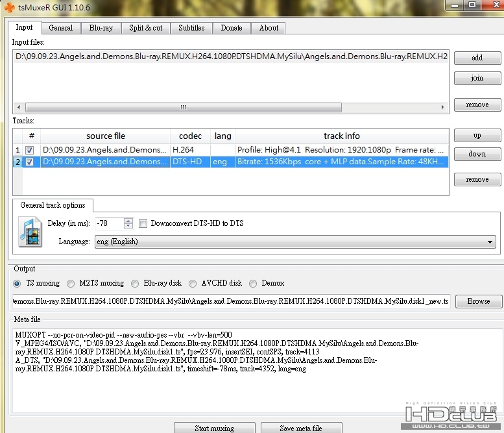This screenshot has height=433, width=504.
Task: Move the selected track up
Action: pos(477,136)
